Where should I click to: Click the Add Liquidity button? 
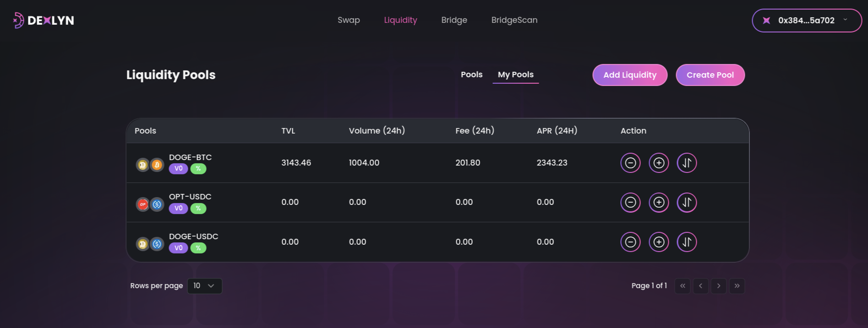629,75
